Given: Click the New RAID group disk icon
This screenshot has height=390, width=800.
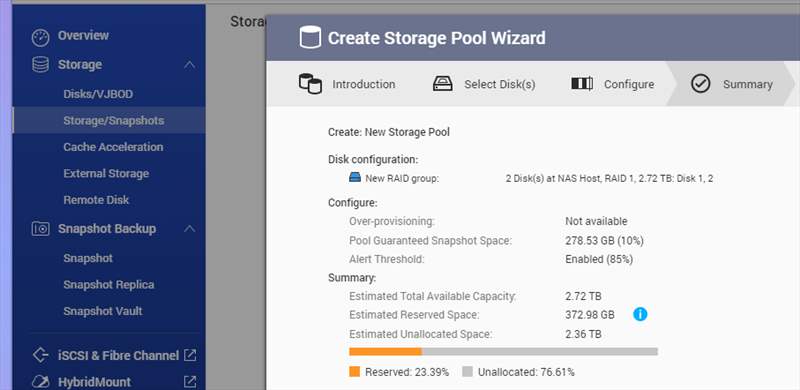Looking at the screenshot, I should pyautogui.click(x=355, y=178).
